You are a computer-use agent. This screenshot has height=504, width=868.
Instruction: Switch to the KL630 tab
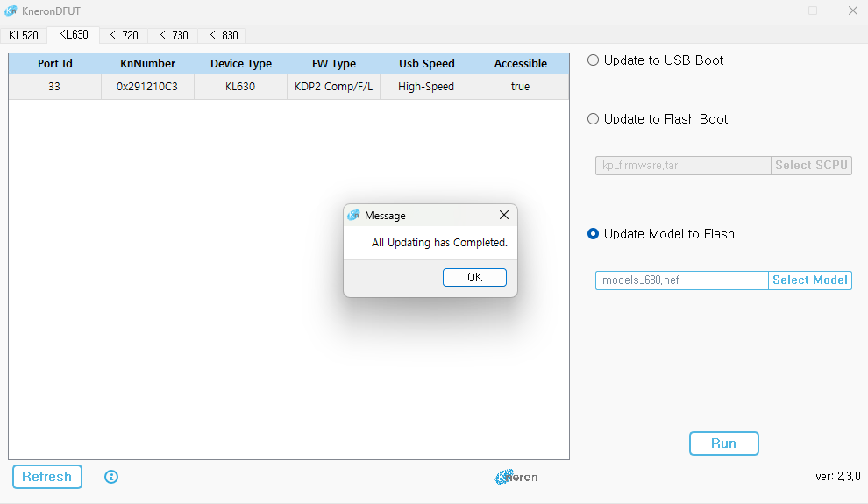pos(74,34)
